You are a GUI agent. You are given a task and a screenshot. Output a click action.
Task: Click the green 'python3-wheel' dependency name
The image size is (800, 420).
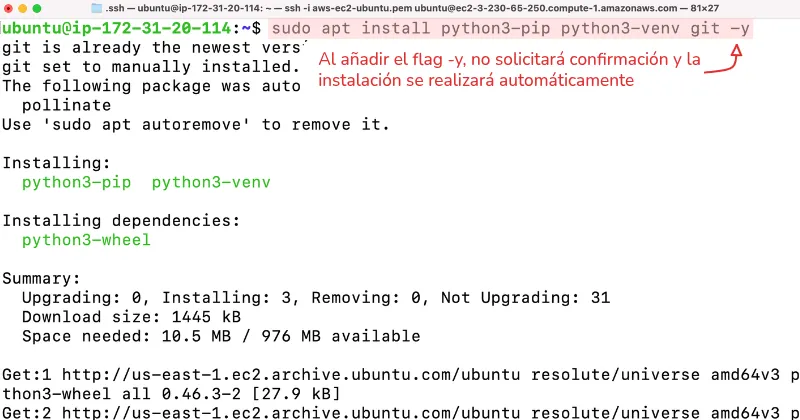pyautogui.click(x=86, y=240)
